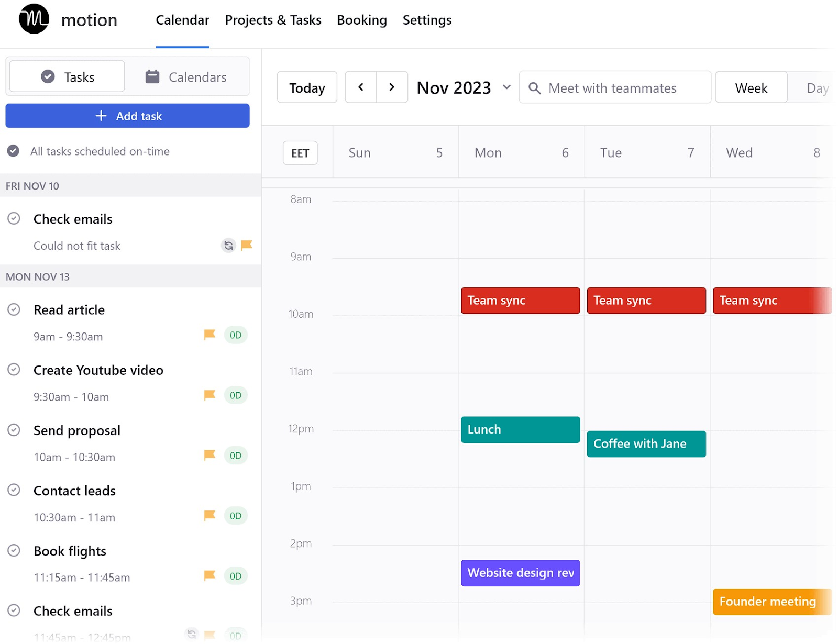Go to the next week with the right arrow
Image resolution: width=838 pixels, height=644 pixels.
[392, 87]
